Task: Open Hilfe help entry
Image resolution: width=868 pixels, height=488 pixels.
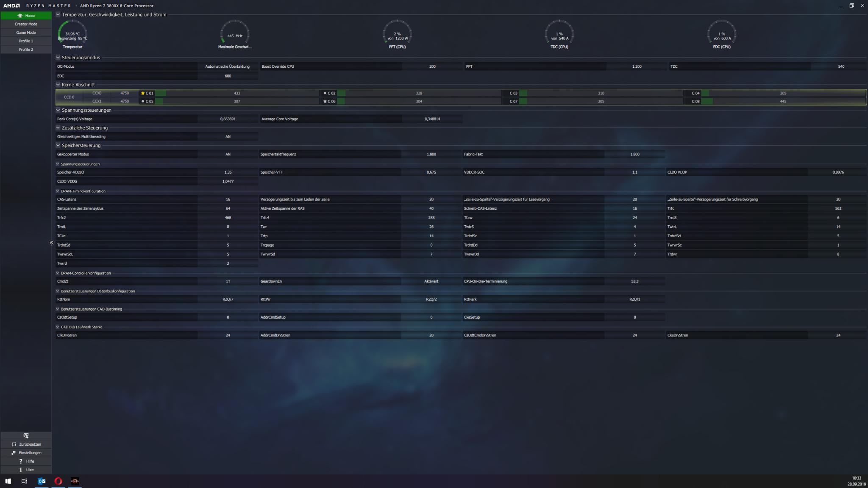Action: [26, 461]
